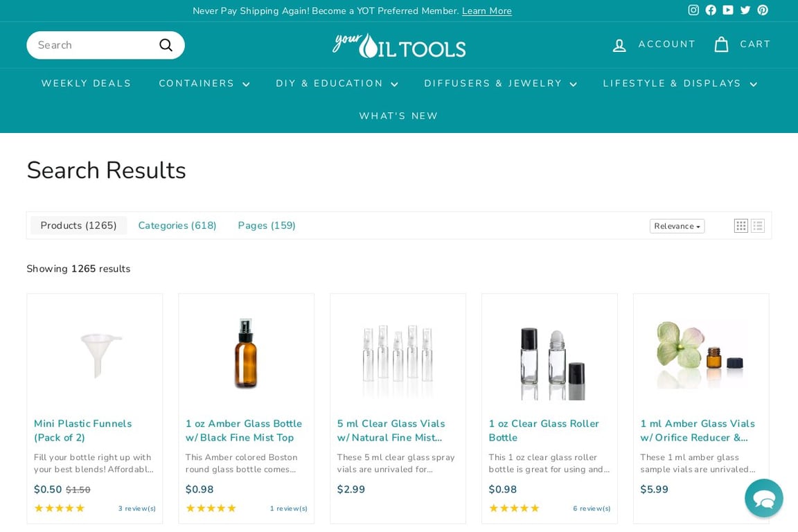This screenshot has width=798, height=532.
Task: Launch the chat bubble widget
Action: [763, 498]
